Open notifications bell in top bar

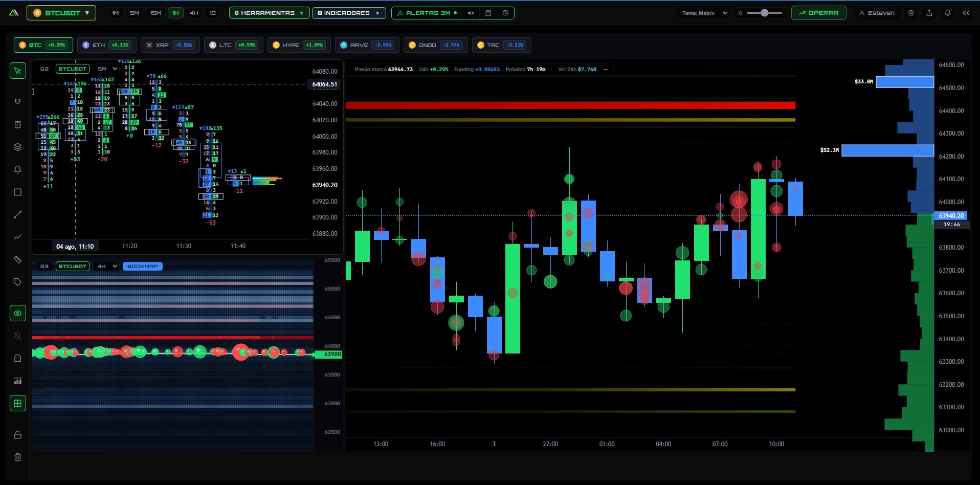(948, 13)
